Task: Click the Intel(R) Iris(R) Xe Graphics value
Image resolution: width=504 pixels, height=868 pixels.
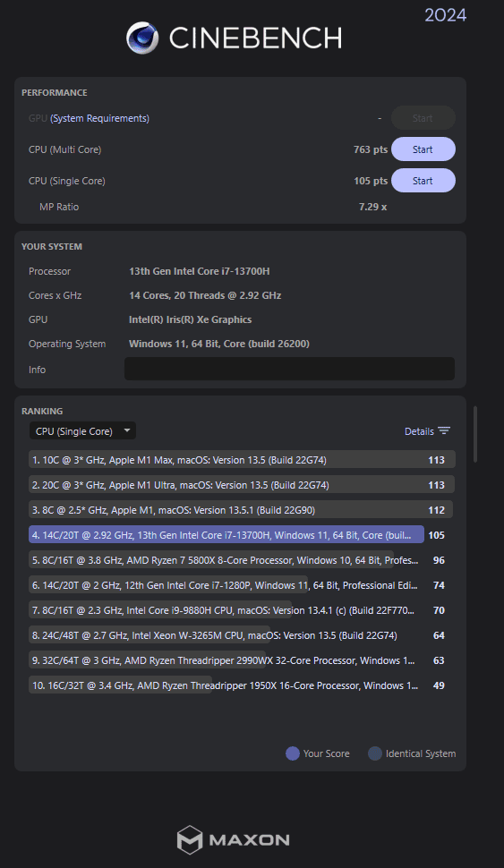Action: 190,319
